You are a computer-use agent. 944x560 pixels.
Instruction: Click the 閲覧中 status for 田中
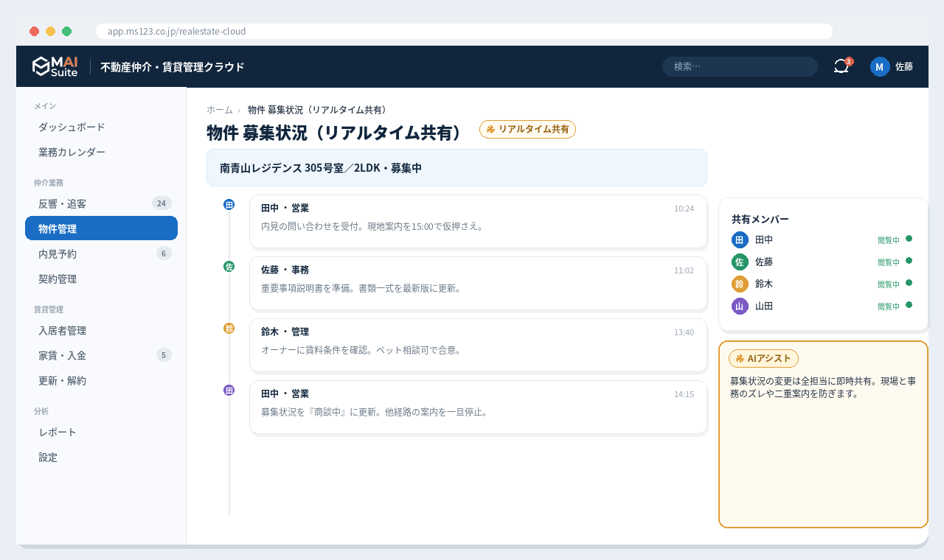click(x=889, y=240)
